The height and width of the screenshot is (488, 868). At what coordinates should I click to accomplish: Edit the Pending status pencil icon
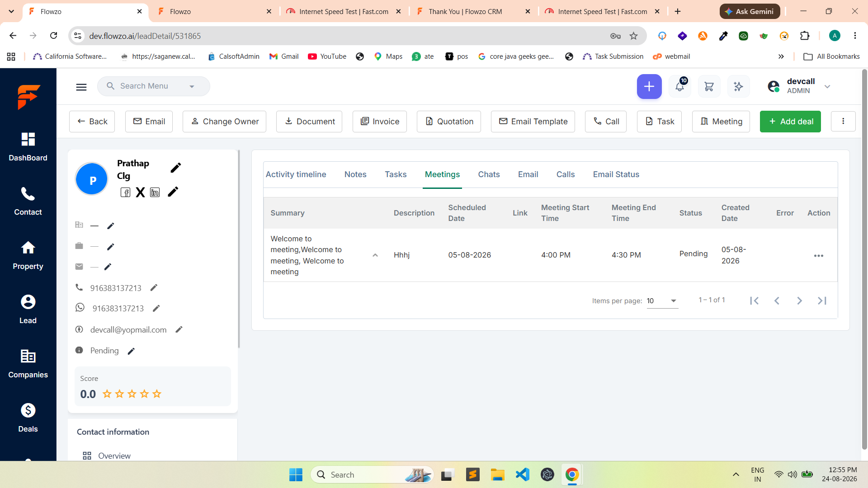131,351
